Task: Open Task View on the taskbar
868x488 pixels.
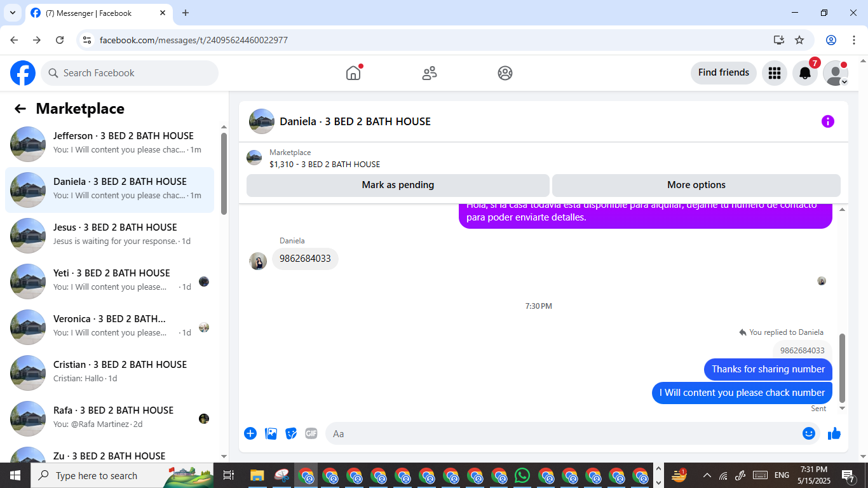Action: click(x=229, y=475)
